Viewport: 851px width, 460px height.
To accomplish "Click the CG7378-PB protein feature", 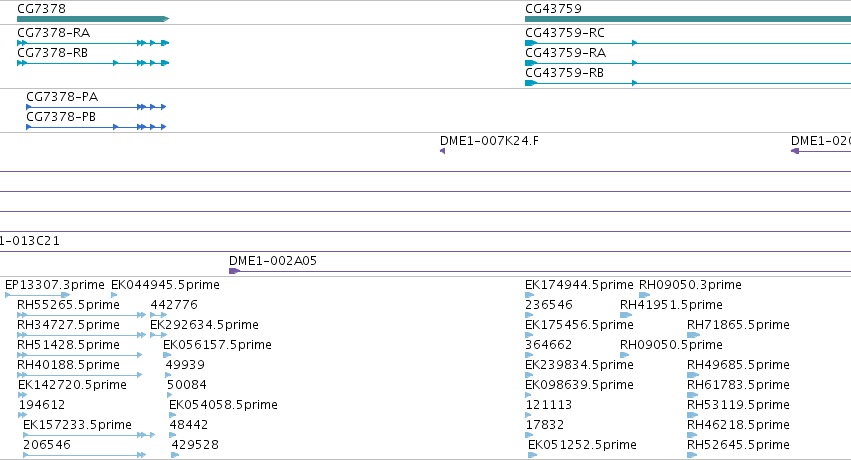I will coord(96,127).
